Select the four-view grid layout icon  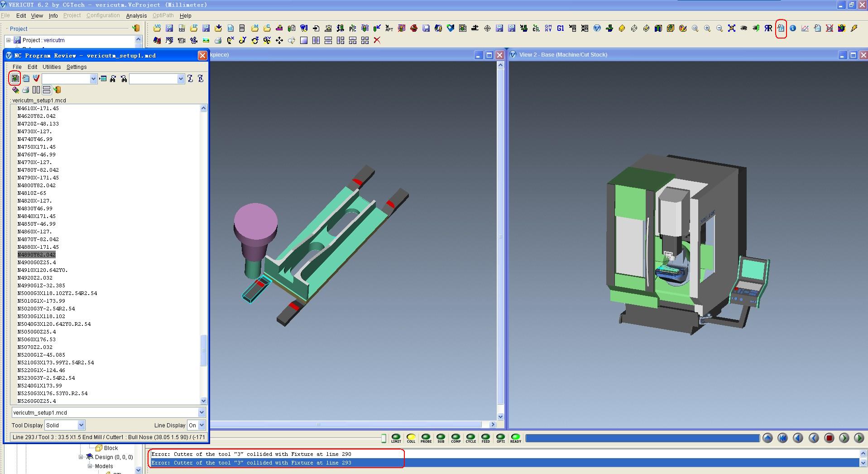coord(365,40)
